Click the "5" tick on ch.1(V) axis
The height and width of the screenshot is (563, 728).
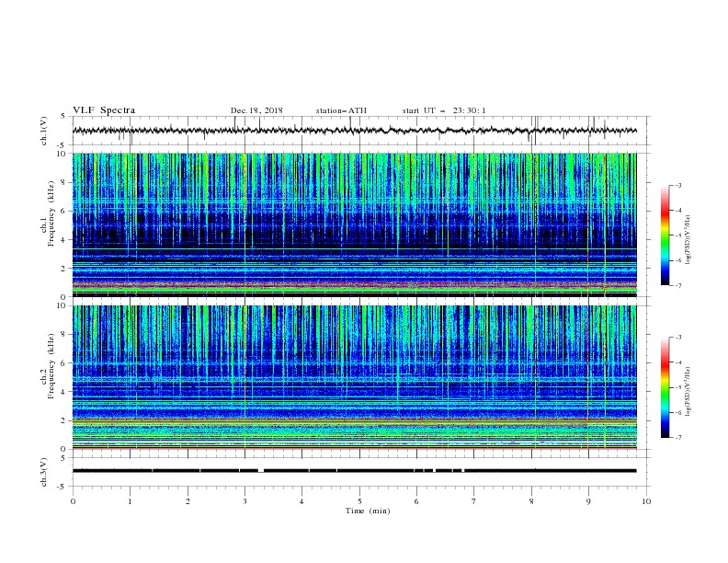(x=63, y=116)
